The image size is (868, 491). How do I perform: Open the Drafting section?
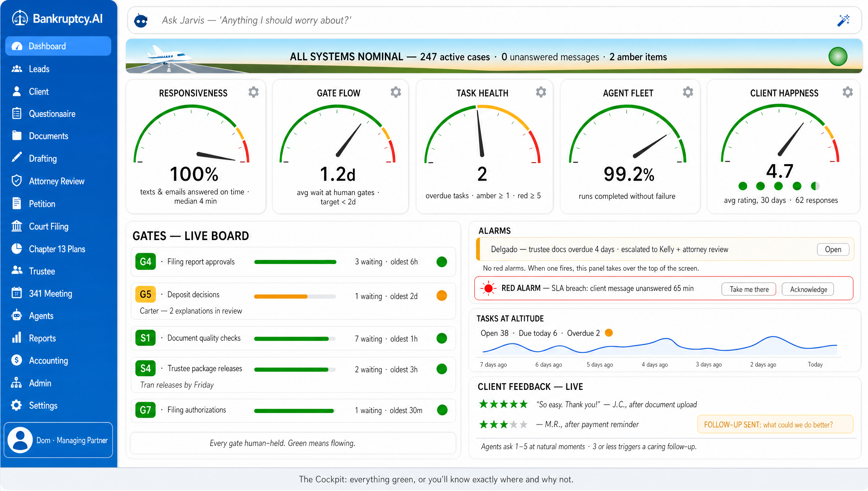click(58, 159)
